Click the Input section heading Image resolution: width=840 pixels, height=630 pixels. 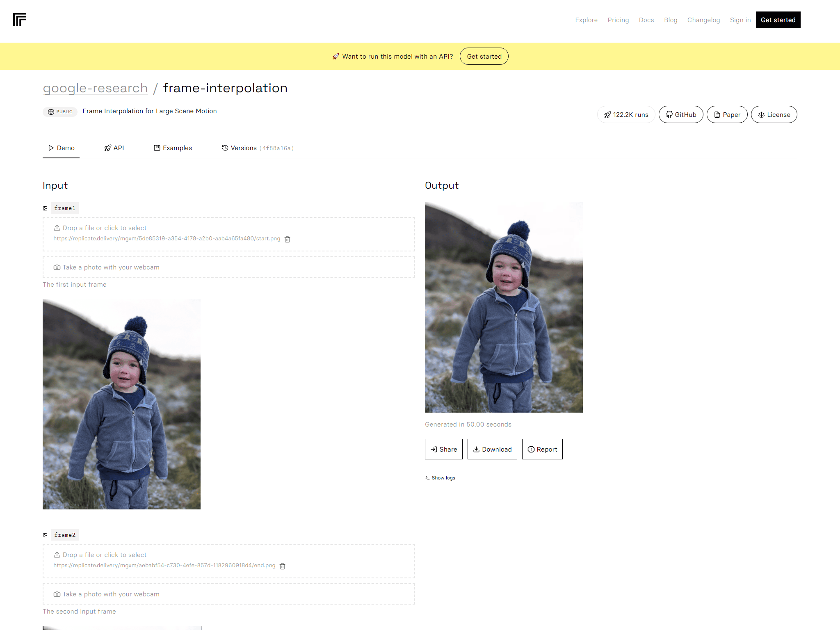coord(55,185)
